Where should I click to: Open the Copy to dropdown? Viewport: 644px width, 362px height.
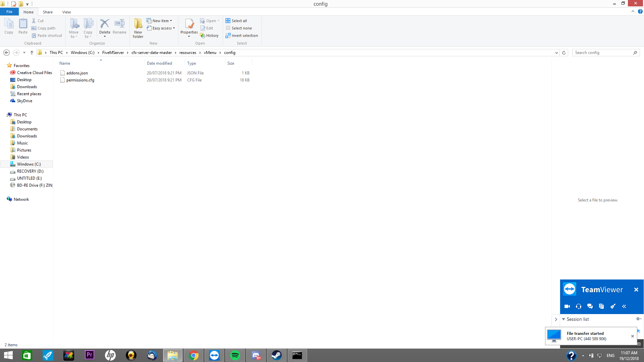point(88,28)
